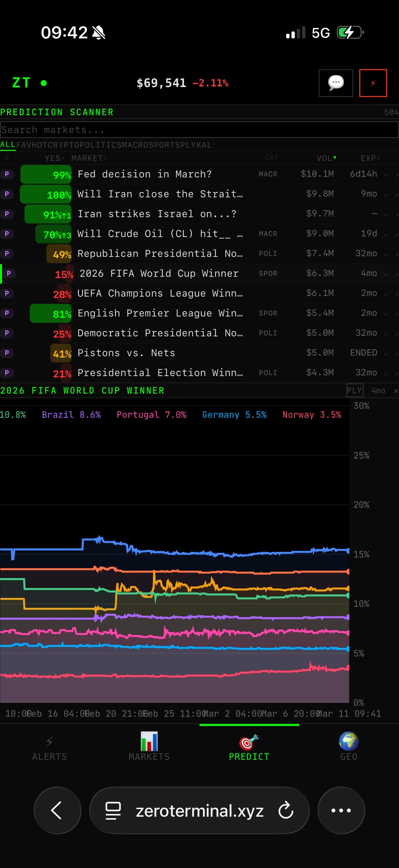
Task: Switch to the MACRO filter tab
Action: [x=135, y=145]
